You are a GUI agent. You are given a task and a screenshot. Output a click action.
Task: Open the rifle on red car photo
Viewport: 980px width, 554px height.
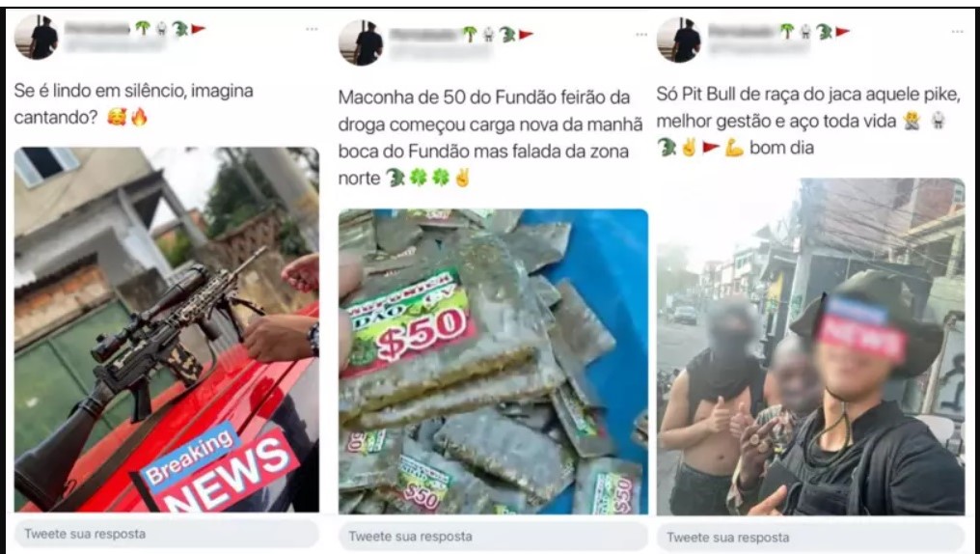click(166, 329)
